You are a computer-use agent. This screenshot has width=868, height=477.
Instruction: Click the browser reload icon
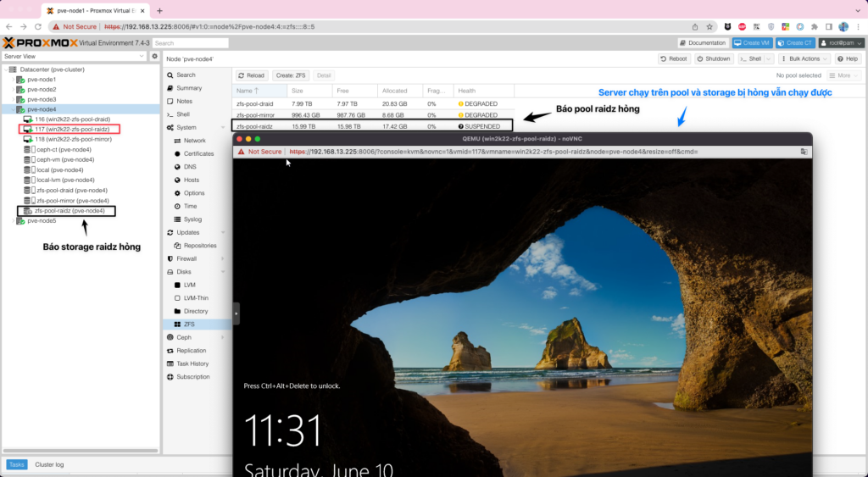37,26
